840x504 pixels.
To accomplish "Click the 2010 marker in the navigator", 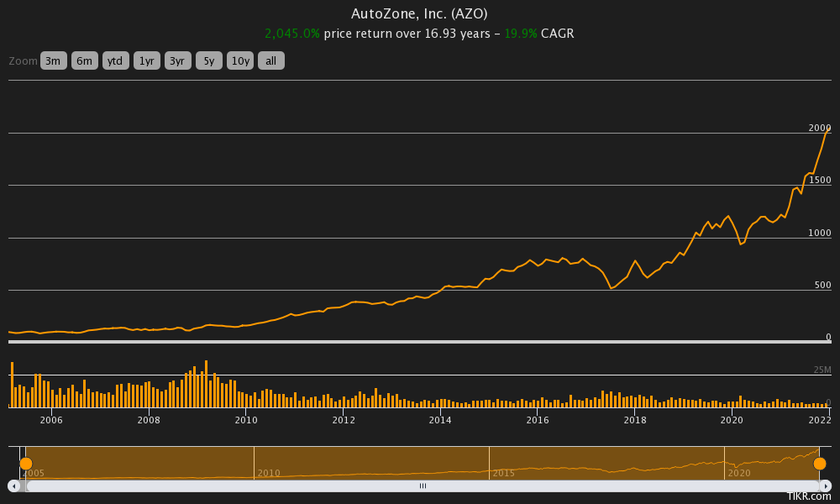I will pyautogui.click(x=269, y=473).
